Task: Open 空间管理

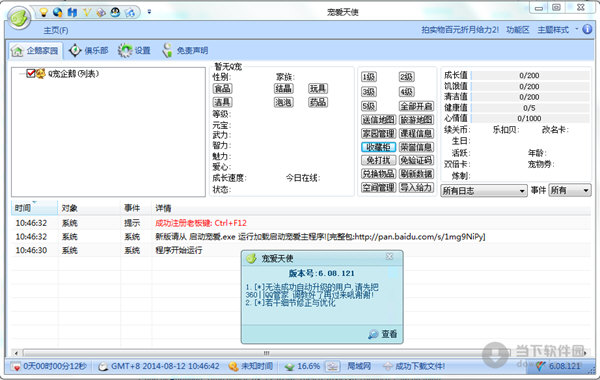Action: [378, 188]
